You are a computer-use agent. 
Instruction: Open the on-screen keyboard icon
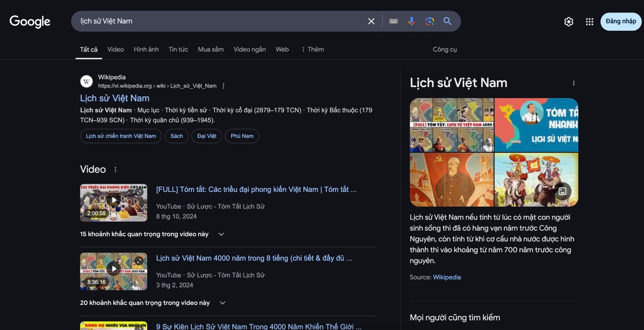click(x=393, y=21)
